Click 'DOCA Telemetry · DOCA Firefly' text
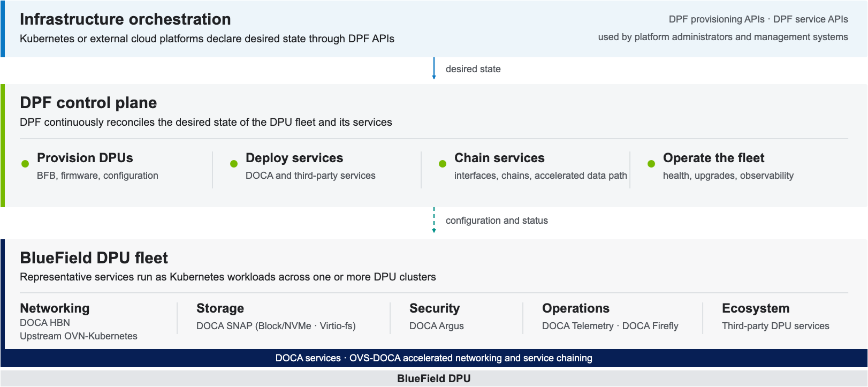The image size is (868, 387). [x=610, y=326]
